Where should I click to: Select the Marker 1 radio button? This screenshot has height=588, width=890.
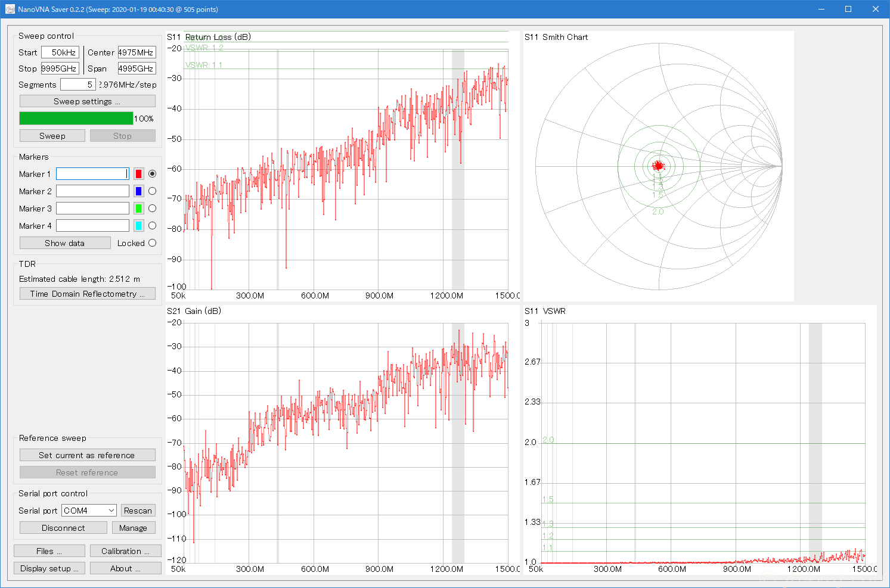[153, 174]
